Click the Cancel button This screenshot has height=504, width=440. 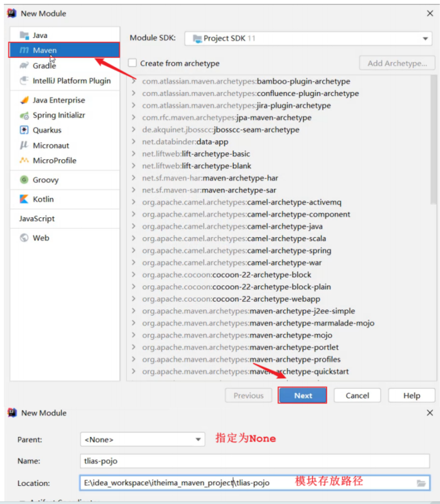[357, 396]
